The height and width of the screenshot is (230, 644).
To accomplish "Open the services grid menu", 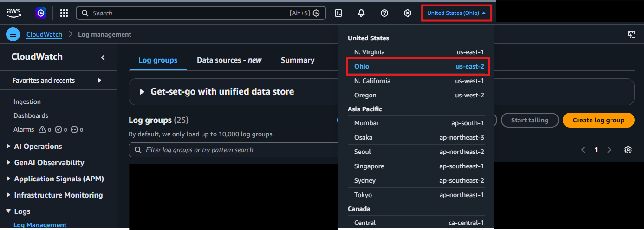I will click(x=64, y=13).
